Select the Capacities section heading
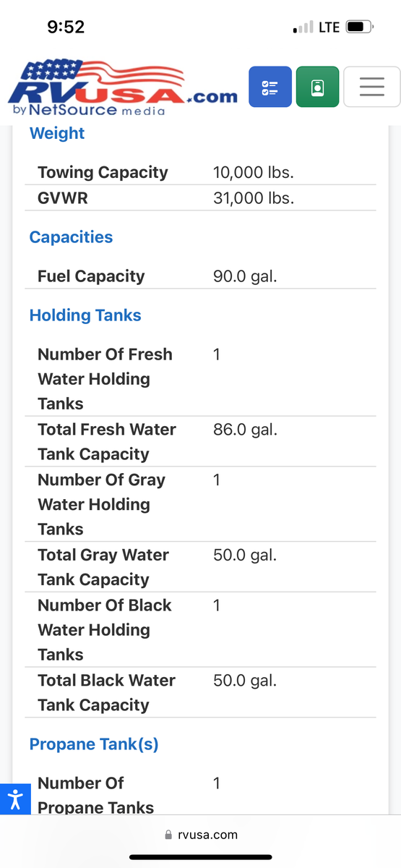The height and width of the screenshot is (868, 401). 71,237
